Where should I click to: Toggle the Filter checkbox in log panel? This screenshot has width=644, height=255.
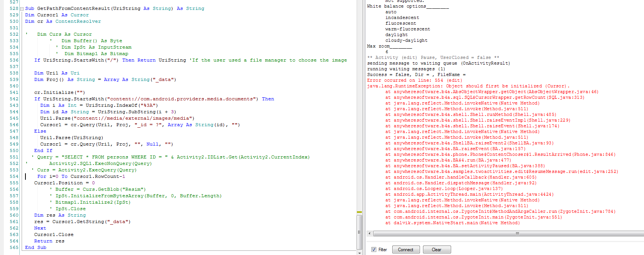click(x=374, y=250)
